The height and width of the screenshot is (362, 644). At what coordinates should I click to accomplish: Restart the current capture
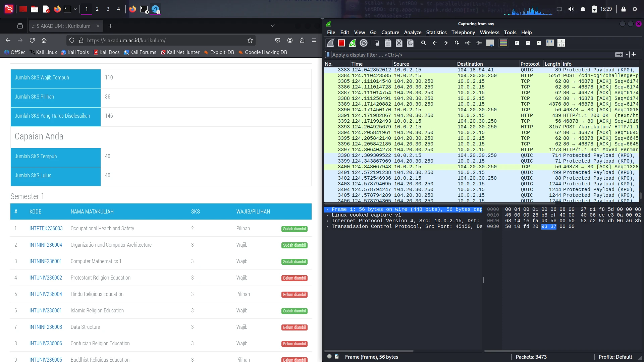tap(353, 43)
